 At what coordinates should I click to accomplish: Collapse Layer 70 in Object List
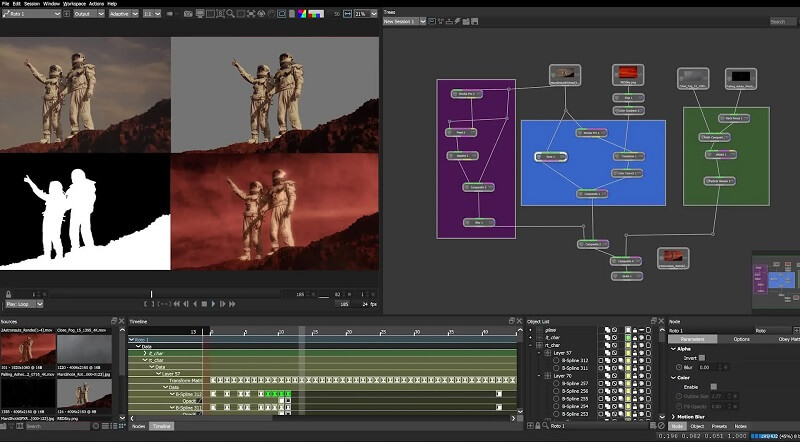(539, 376)
